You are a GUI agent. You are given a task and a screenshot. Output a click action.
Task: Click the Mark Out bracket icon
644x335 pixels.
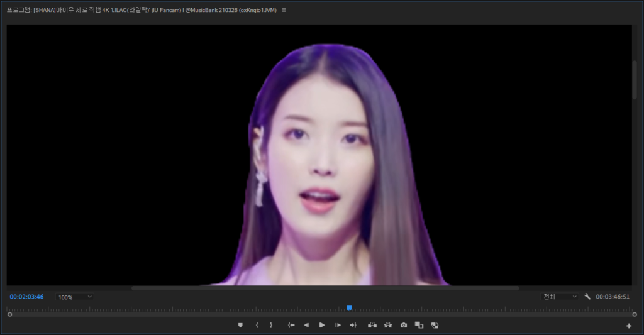point(271,325)
